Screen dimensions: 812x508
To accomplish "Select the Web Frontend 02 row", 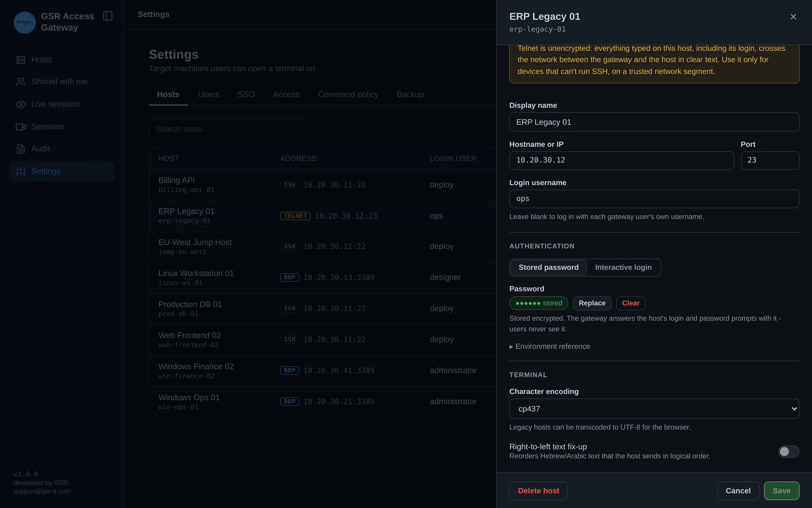I will [x=323, y=340].
